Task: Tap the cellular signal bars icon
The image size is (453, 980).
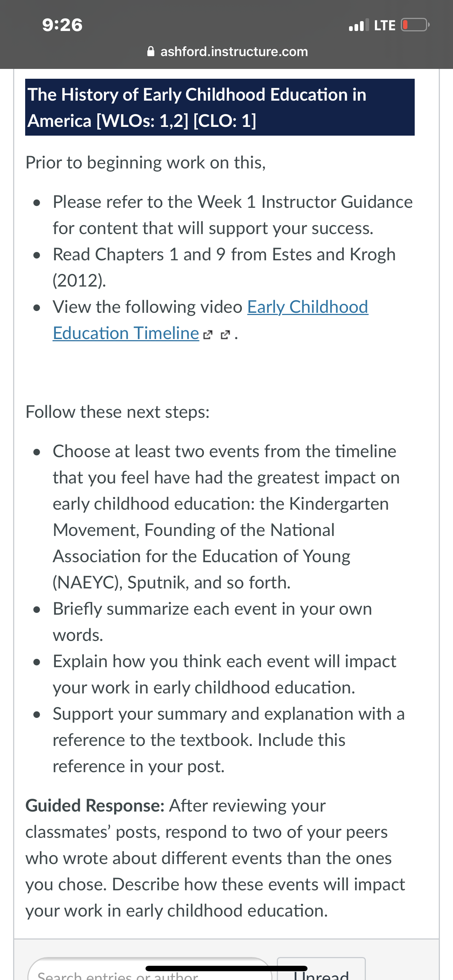Action: point(359,25)
